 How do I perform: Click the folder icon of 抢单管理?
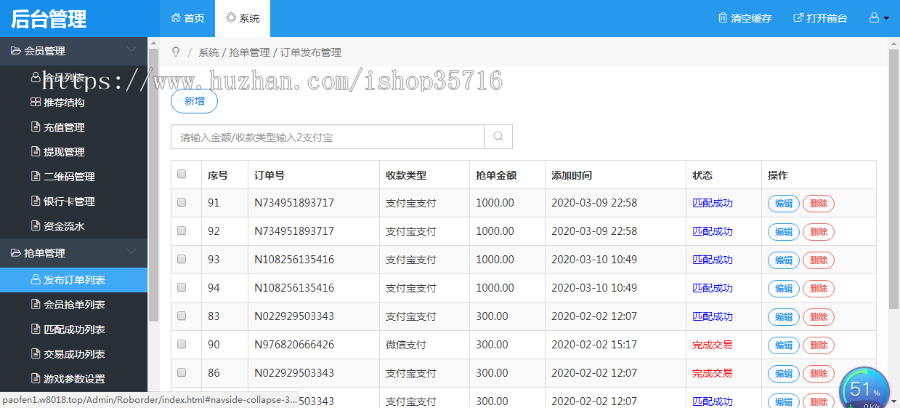point(15,252)
